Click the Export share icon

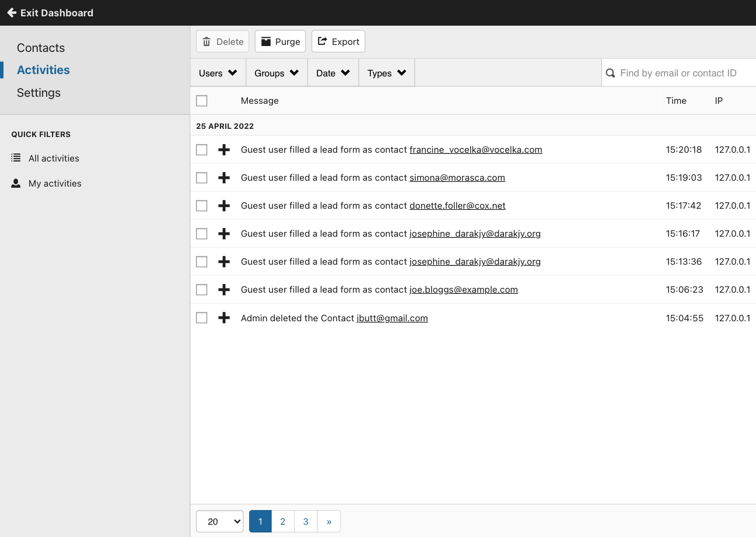click(x=322, y=42)
